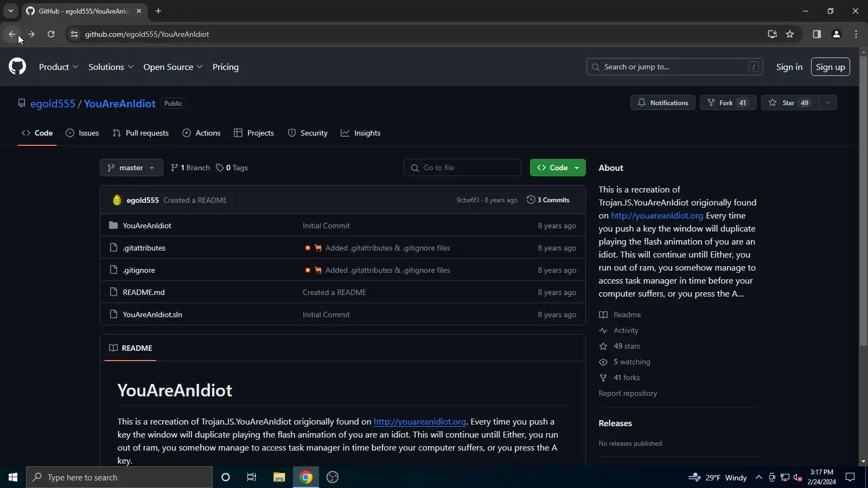
Task: Open the green Code dropdown
Action: coord(558,168)
